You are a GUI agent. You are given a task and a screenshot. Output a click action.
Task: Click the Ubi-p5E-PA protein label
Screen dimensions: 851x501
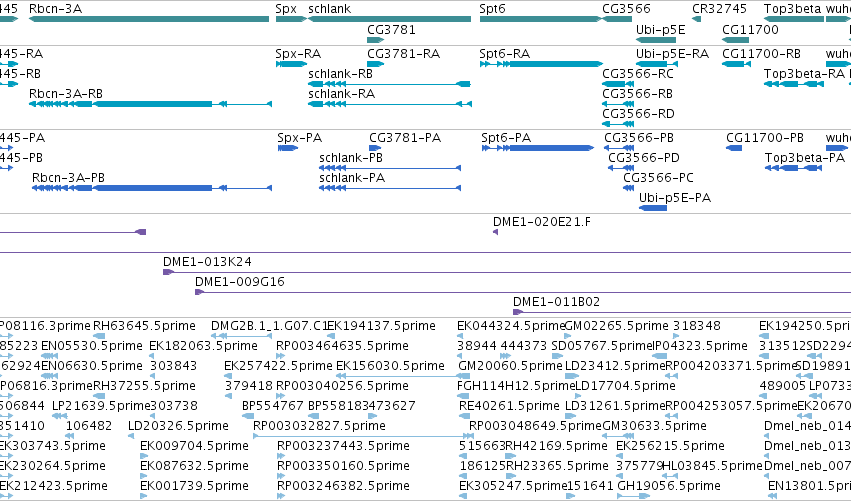[x=675, y=198]
